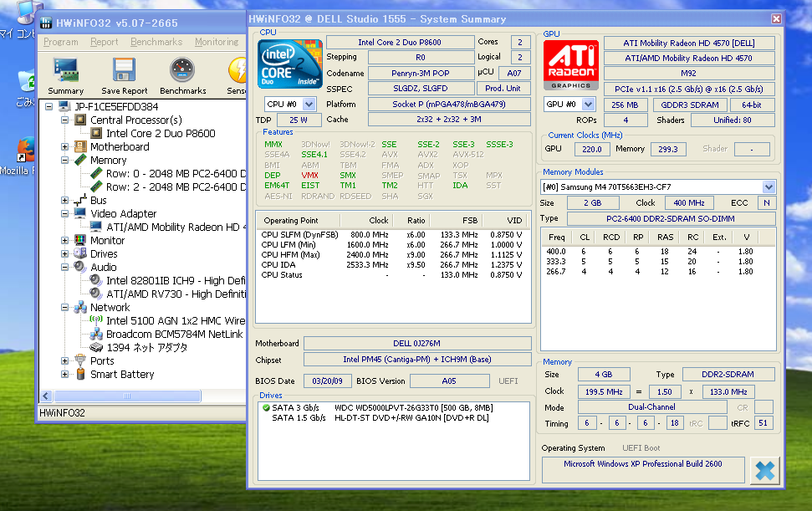This screenshot has height=511, width=812.
Task: Click the CPU IDA operating point row
Action: tap(391, 264)
